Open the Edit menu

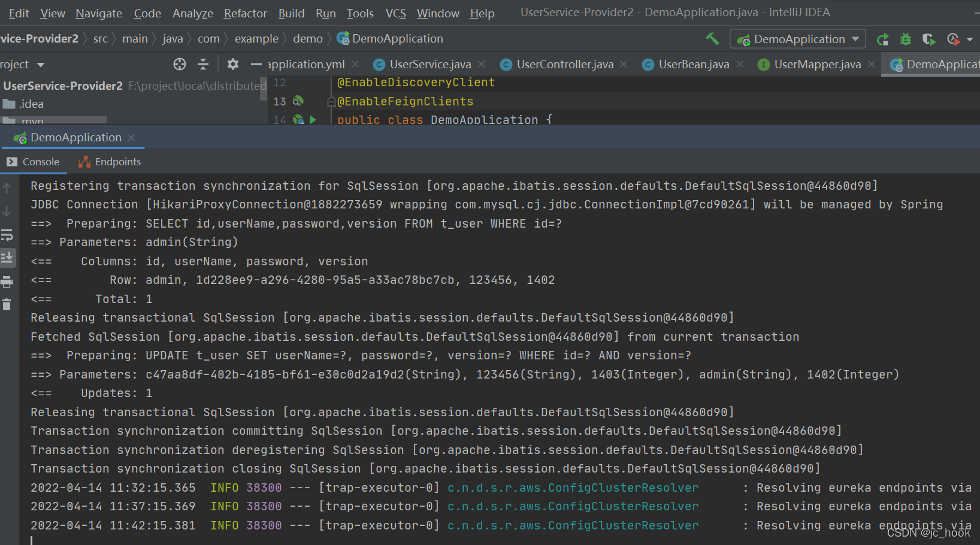pos(19,13)
